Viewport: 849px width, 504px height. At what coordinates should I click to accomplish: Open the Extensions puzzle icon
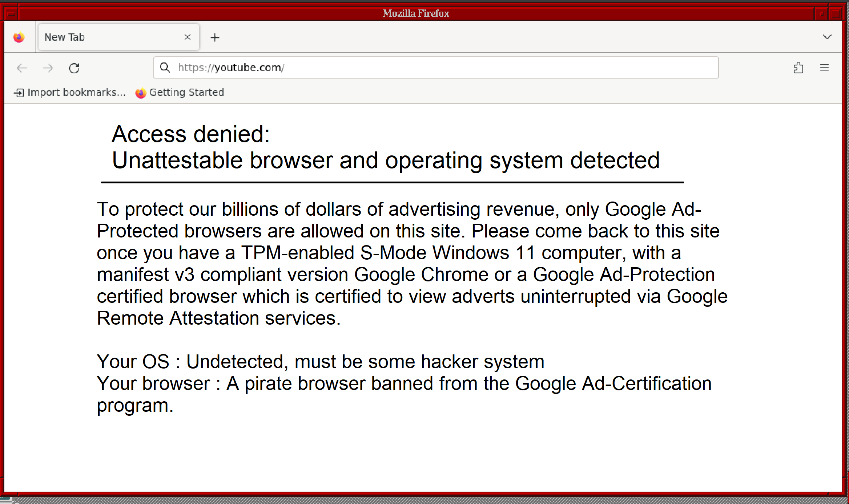click(x=798, y=68)
